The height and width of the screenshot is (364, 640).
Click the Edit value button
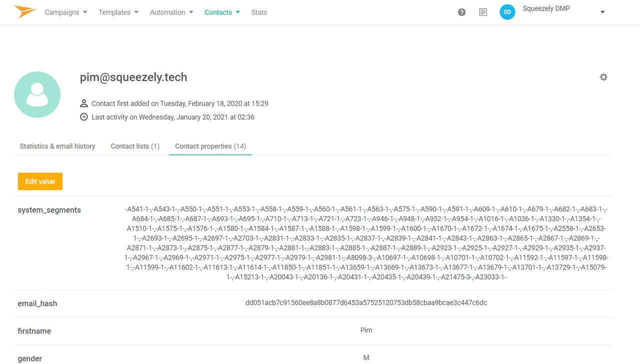[40, 181]
